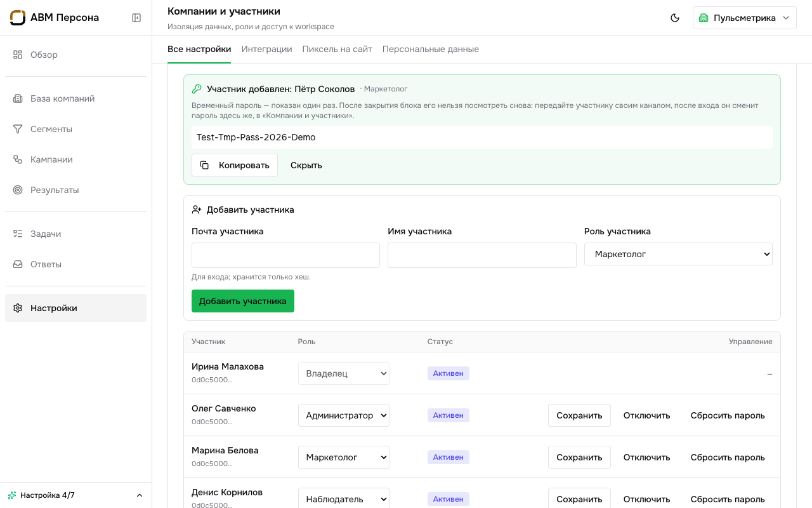
Task: Click the Настройки gear icon
Action: 18,308
